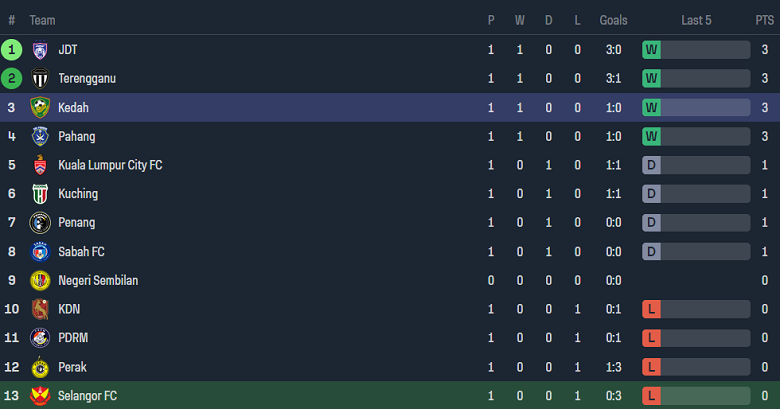The height and width of the screenshot is (409, 780).
Task: Click the Last 5 column header
Action: pyautogui.click(x=696, y=20)
